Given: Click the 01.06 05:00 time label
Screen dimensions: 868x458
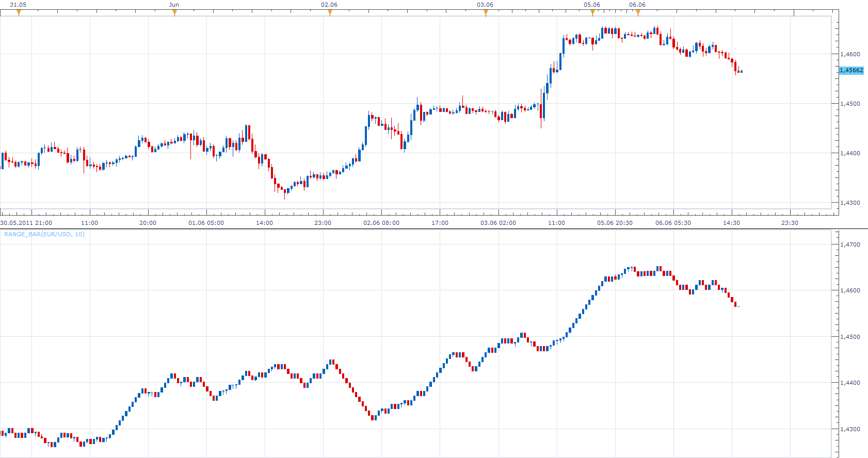Looking at the screenshot, I should point(206,223).
